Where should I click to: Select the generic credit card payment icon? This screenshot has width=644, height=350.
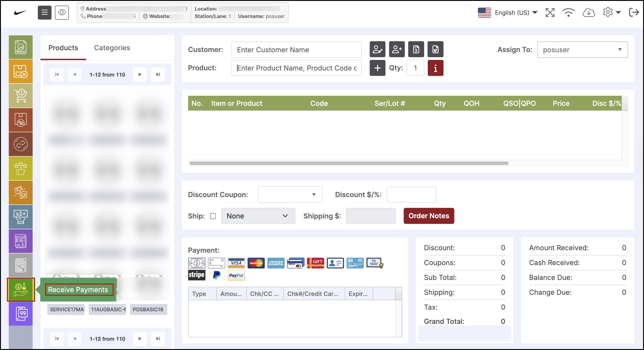pos(295,263)
